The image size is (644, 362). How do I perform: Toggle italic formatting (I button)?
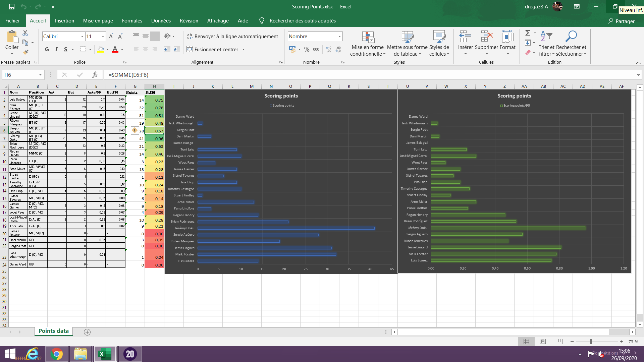[56, 49]
